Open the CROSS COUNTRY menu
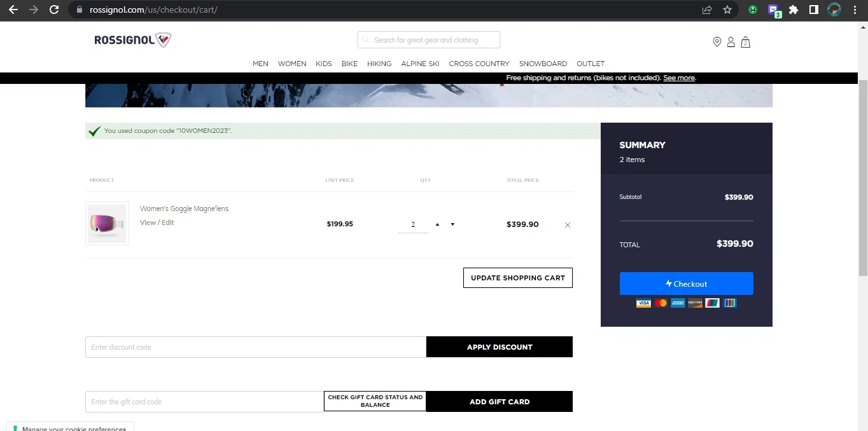The height and width of the screenshot is (431, 868). point(479,64)
